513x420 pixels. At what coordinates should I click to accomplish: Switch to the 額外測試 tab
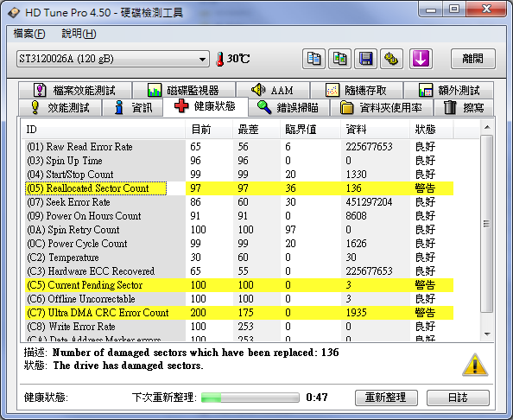449,91
